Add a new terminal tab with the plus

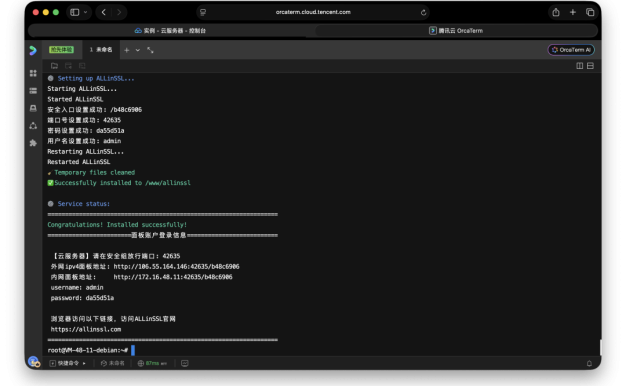tap(127, 50)
